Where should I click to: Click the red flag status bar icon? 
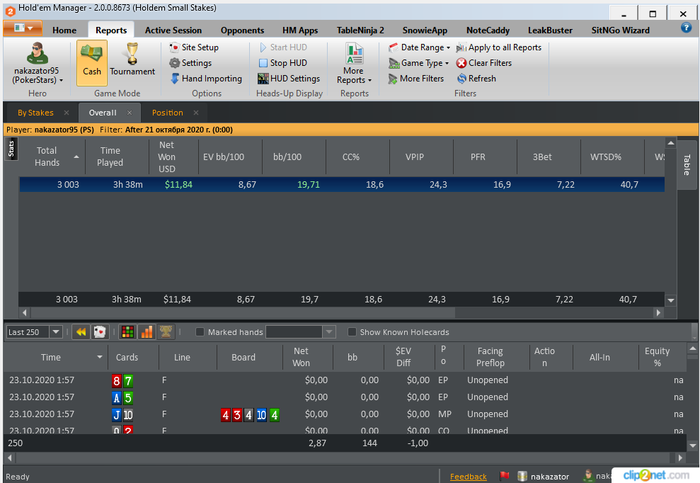coord(504,476)
